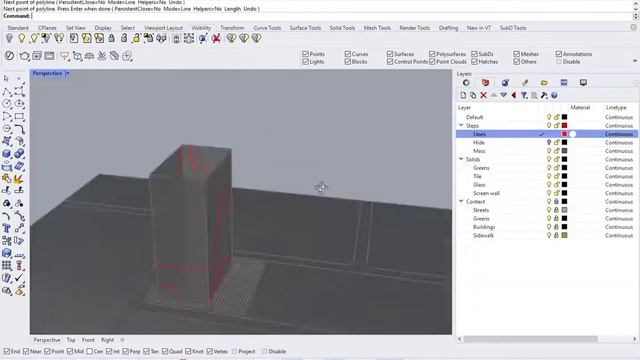Move layer down with the triangle icon
Image resolution: width=640 pixels, height=360 pixels.
[x=504, y=95]
